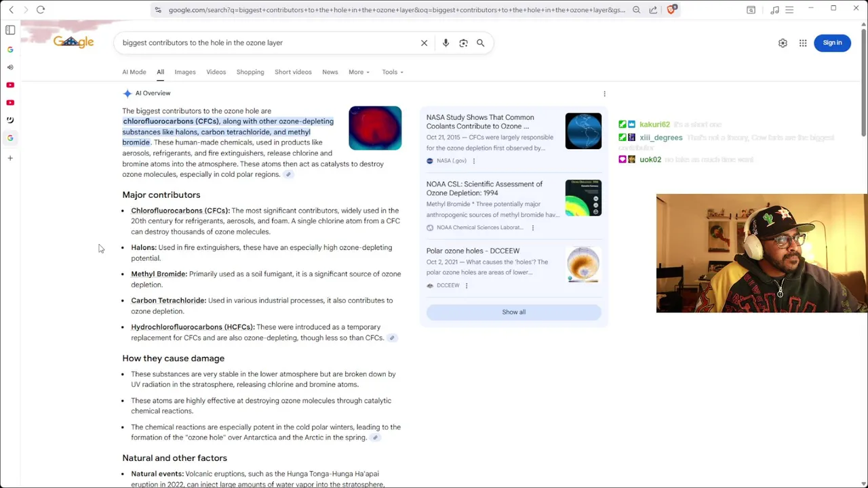Open NASA Study Shows That Common Coolants link
868x488 pixels.
pyautogui.click(x=480, y=121)
